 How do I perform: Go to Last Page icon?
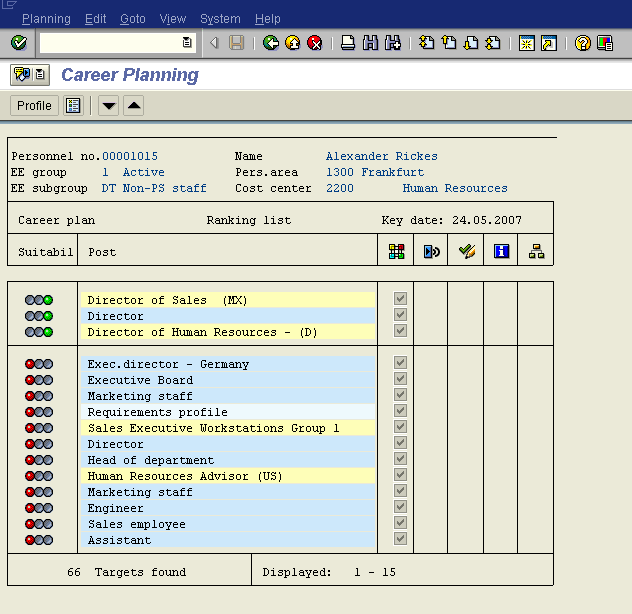click(493, 42)
